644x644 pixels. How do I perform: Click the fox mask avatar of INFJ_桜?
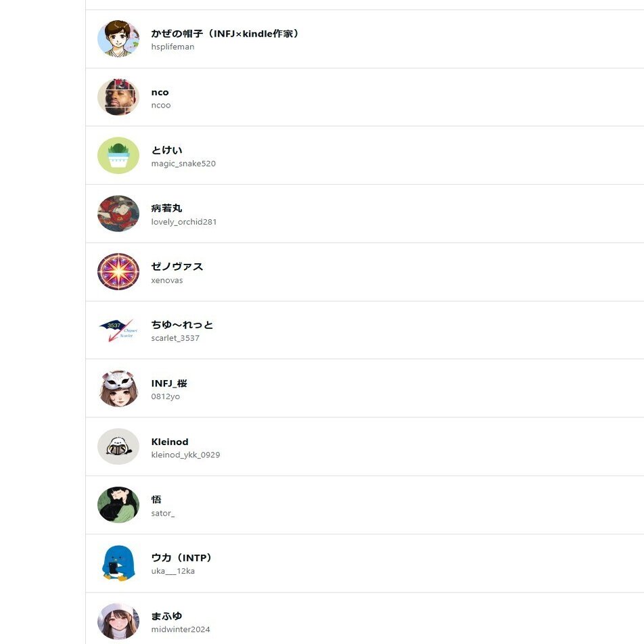pos(118,388)
